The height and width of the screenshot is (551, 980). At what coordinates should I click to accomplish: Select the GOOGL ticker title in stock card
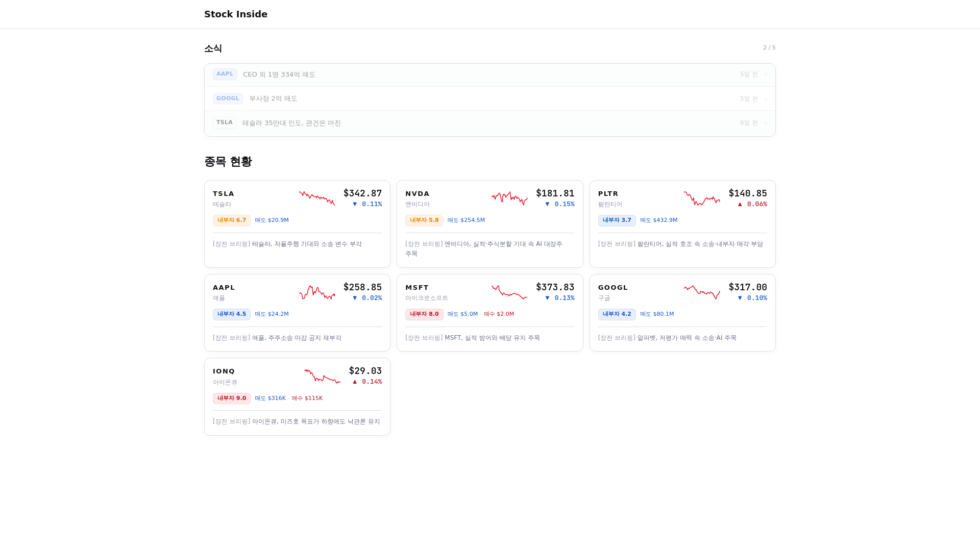point(613,288)
